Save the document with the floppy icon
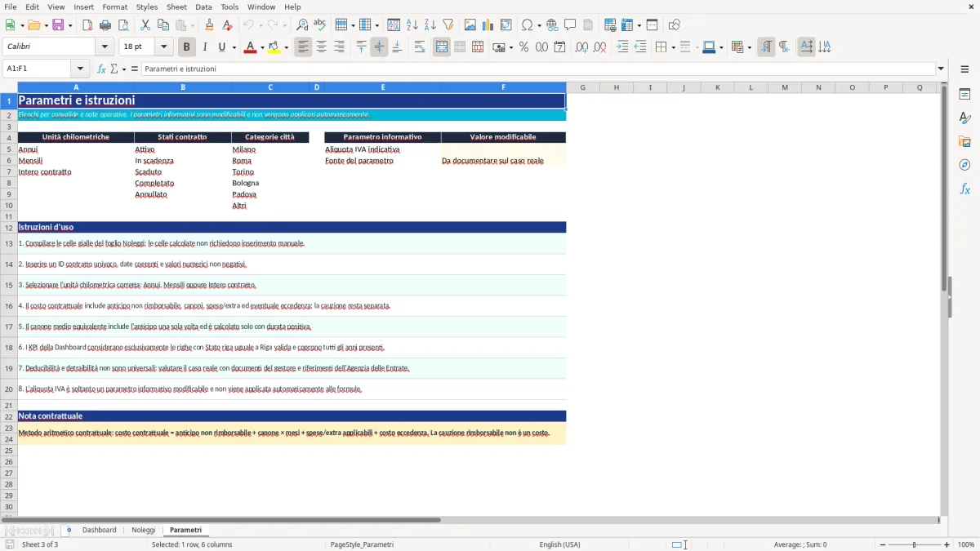980x551 pixels. tap(58, 25)
